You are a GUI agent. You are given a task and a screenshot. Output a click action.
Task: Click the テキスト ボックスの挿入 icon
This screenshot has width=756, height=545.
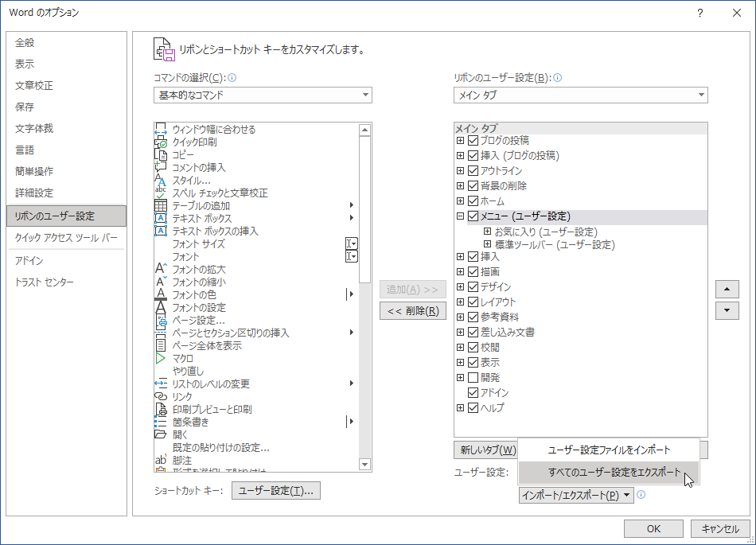[161, 231]
